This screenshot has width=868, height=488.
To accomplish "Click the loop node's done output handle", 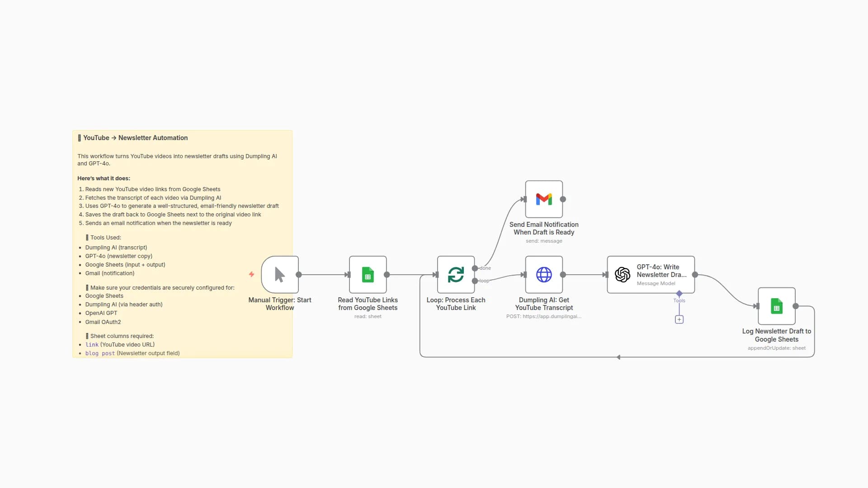I will [475, 268].
